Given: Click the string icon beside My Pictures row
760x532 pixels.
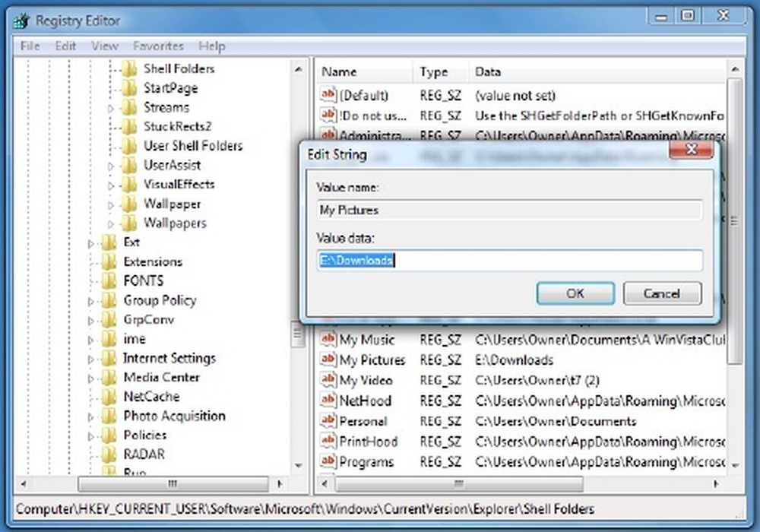Looking at the screenshot, I should 328,359.
